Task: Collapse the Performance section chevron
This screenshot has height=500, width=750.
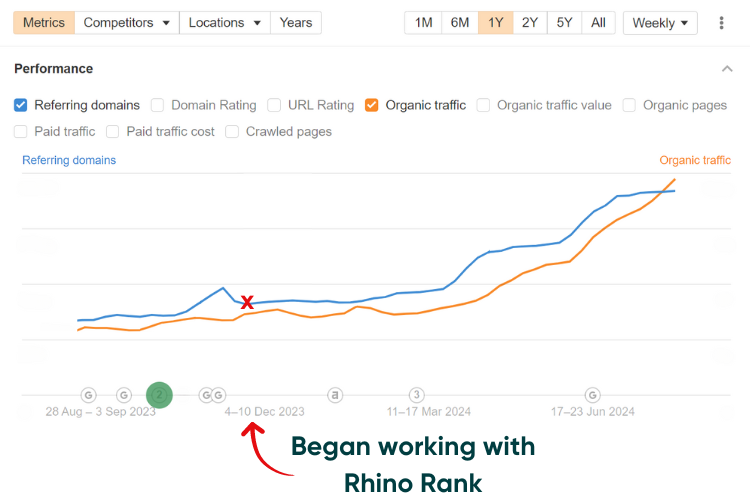Action: 727,69
